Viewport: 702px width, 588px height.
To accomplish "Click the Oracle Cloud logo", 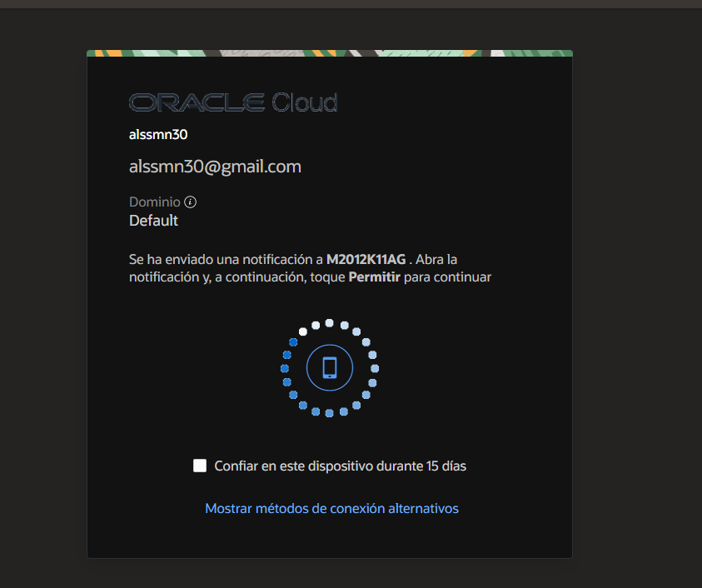I will pos(233,102).
